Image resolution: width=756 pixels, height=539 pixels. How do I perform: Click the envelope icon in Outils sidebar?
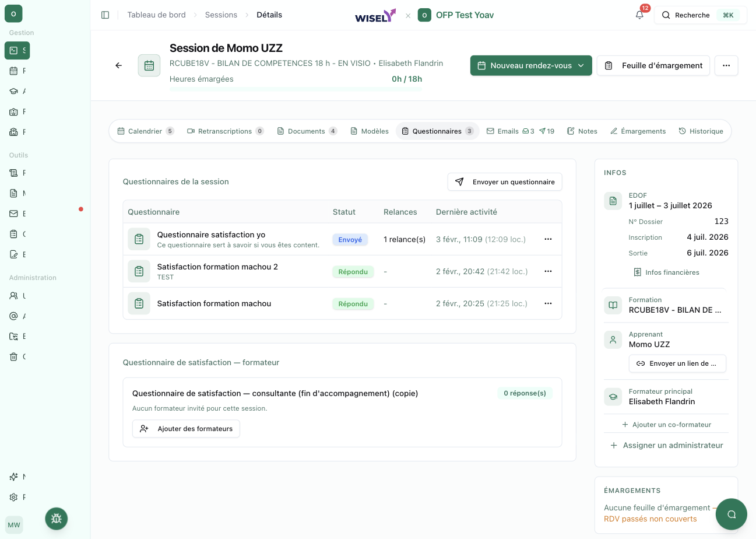click(x=14, y=214)
